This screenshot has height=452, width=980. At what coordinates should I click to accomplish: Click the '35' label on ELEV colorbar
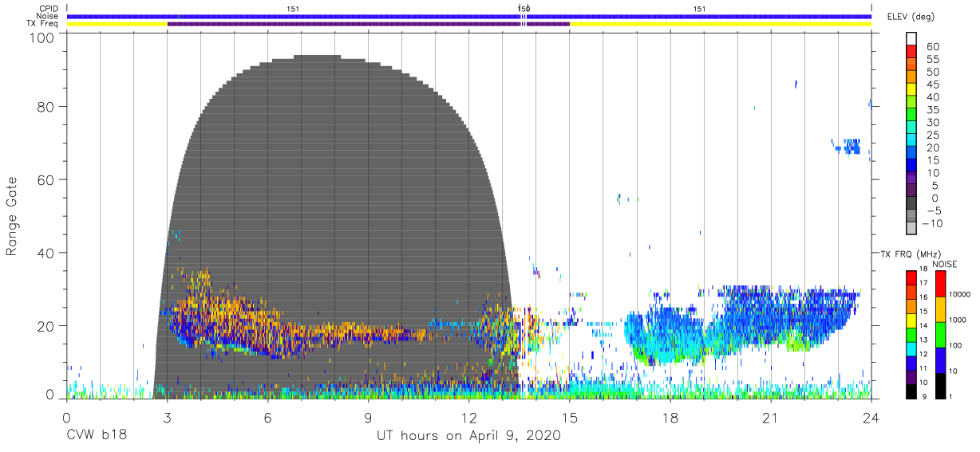(x=933, y=110)
